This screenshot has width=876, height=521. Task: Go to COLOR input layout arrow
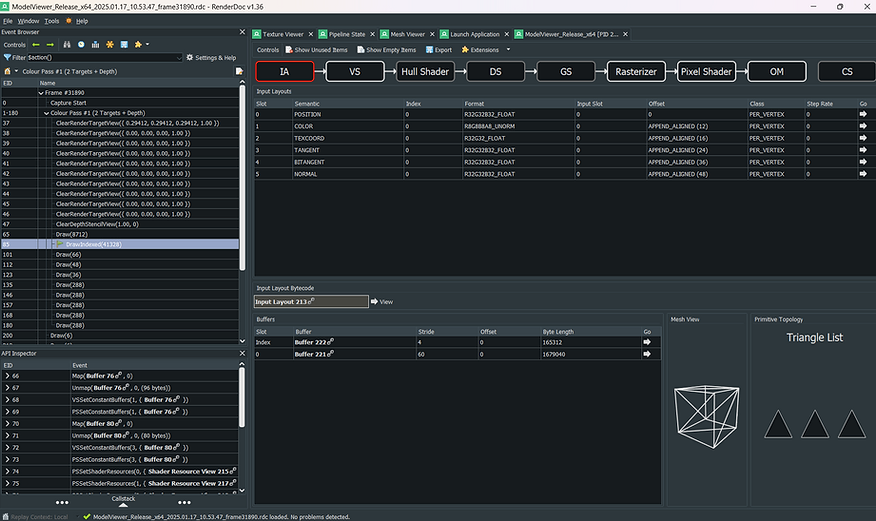tap(863, 126)
